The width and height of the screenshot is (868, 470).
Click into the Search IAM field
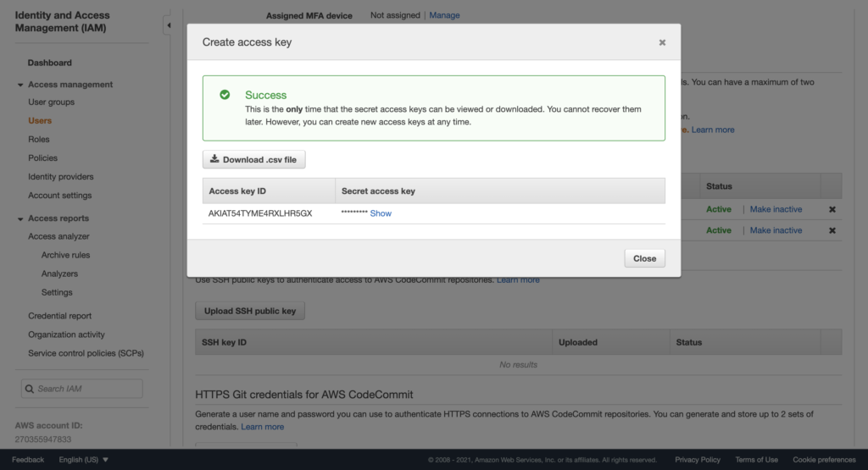point(82,389)
